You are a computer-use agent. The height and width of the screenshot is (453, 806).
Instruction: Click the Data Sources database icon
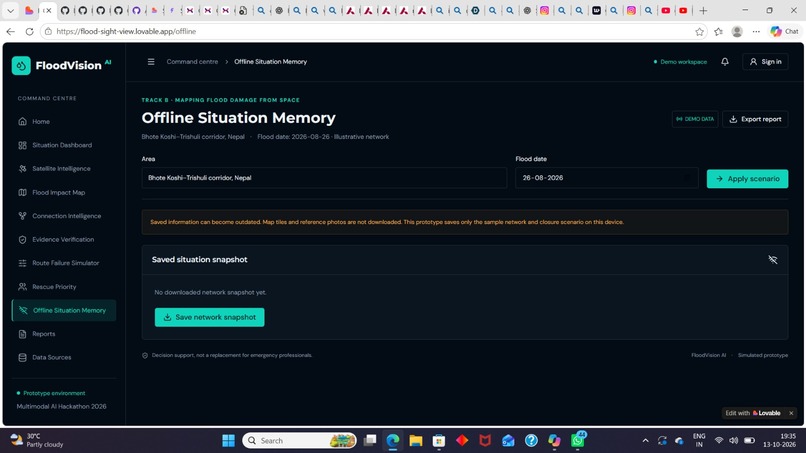(x=23, y=357)
